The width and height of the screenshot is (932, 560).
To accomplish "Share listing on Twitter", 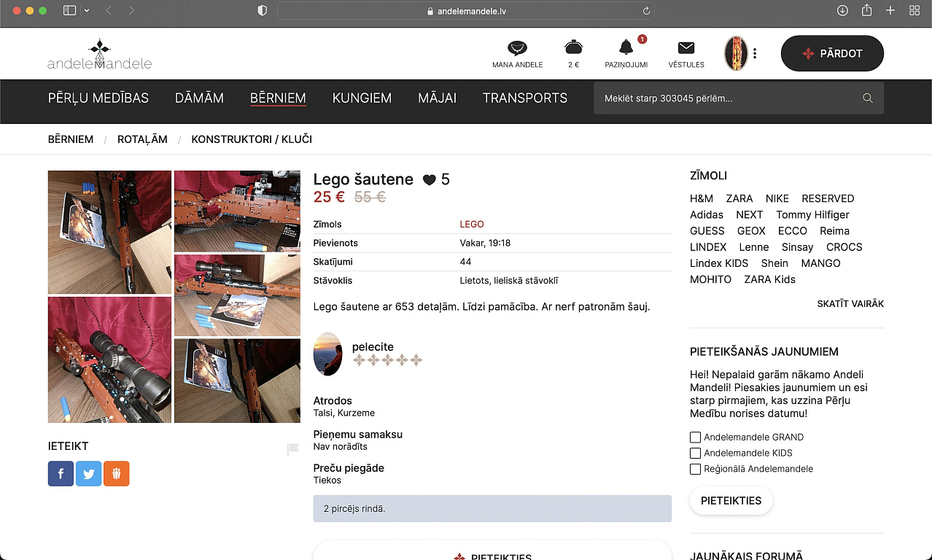I will point(88,474).
